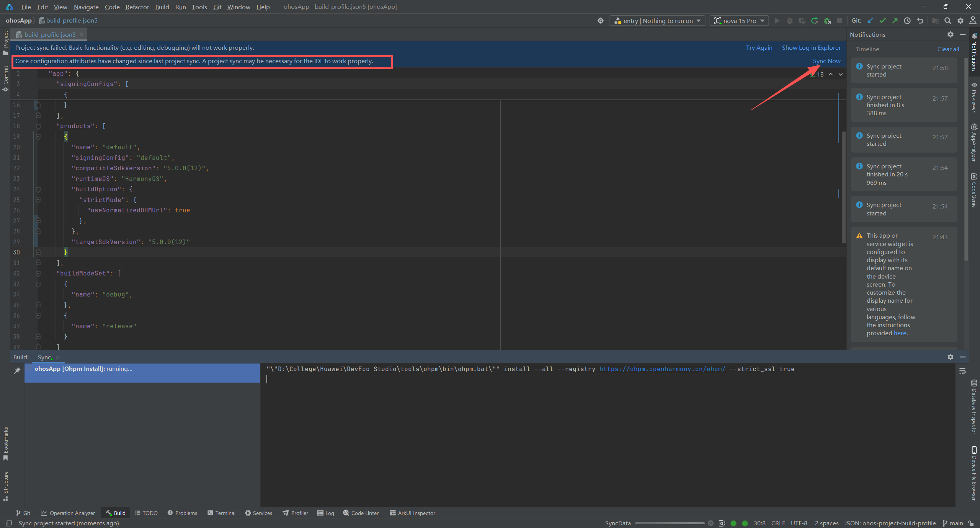Click Clear all in Notifications
Screen dimensions: 980x528
[948, 49]
